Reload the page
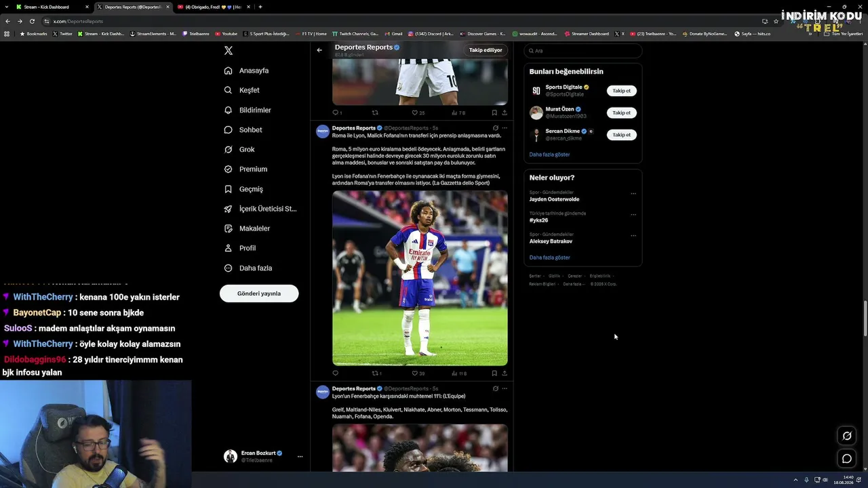 click(x=32, y=21)
